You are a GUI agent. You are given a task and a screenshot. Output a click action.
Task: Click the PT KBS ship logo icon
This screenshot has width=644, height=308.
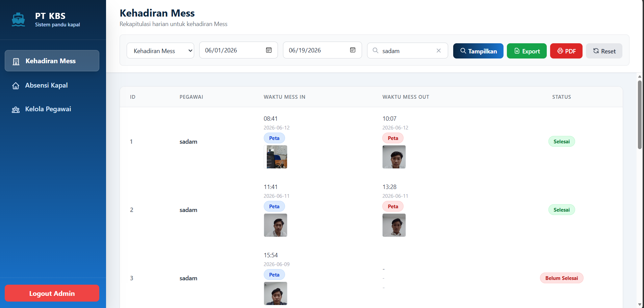pyautogui.click(x=18, y=20)
